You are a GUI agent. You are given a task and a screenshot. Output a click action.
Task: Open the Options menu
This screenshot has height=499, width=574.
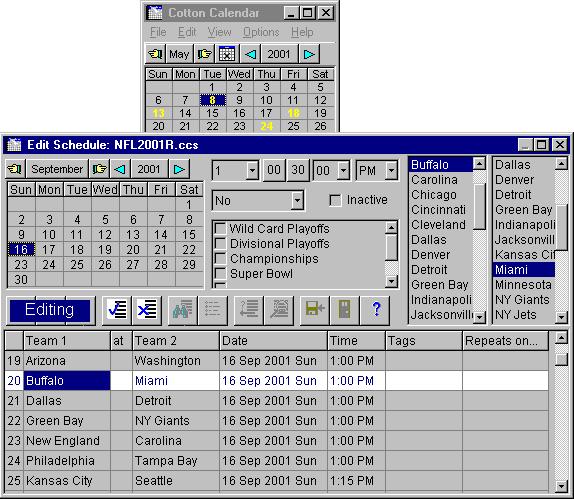(261, 32)
